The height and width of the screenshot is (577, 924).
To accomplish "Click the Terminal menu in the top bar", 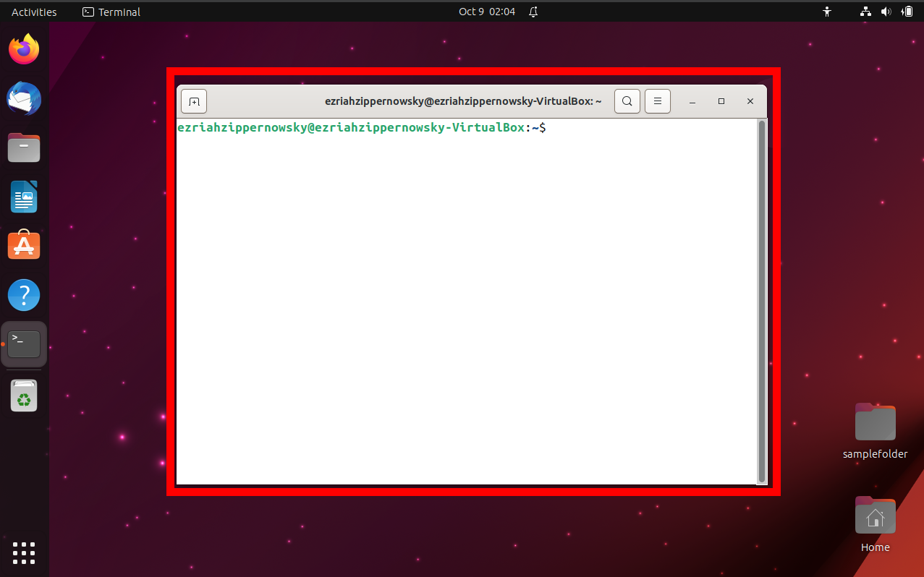I will click(x=110, y=12).
